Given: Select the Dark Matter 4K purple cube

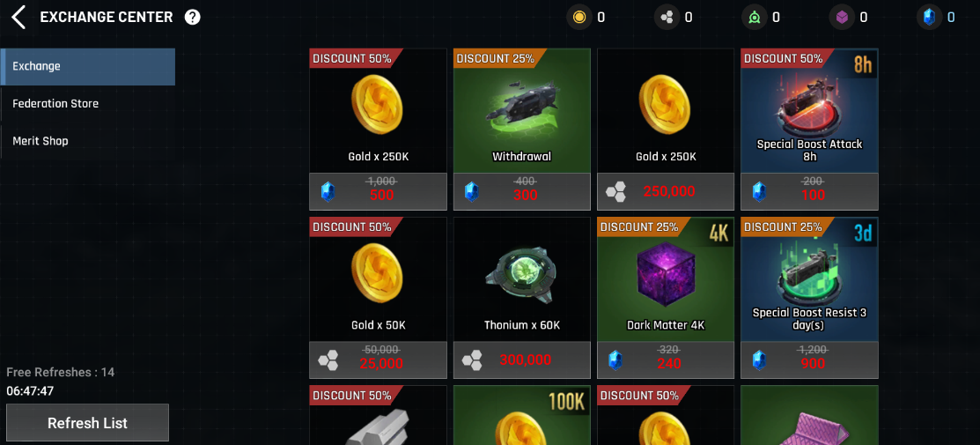Looking at the screenshot, I should pyautogui.click(x=666, y=279).
